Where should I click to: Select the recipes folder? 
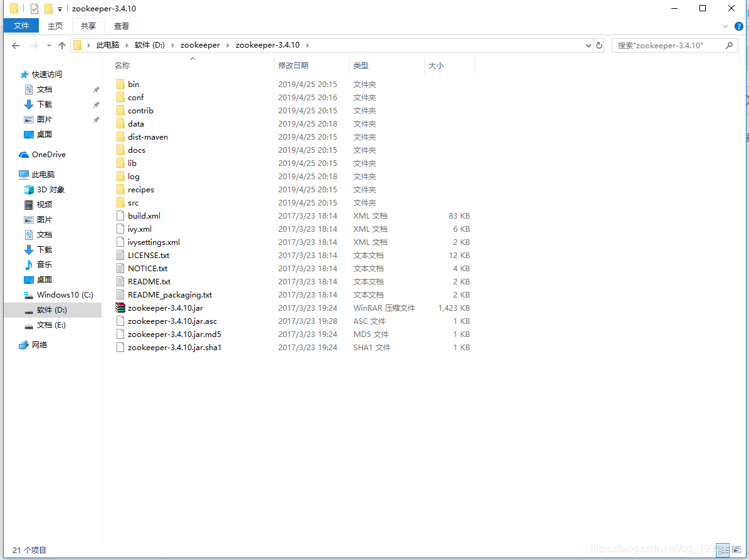pos(141,190)
